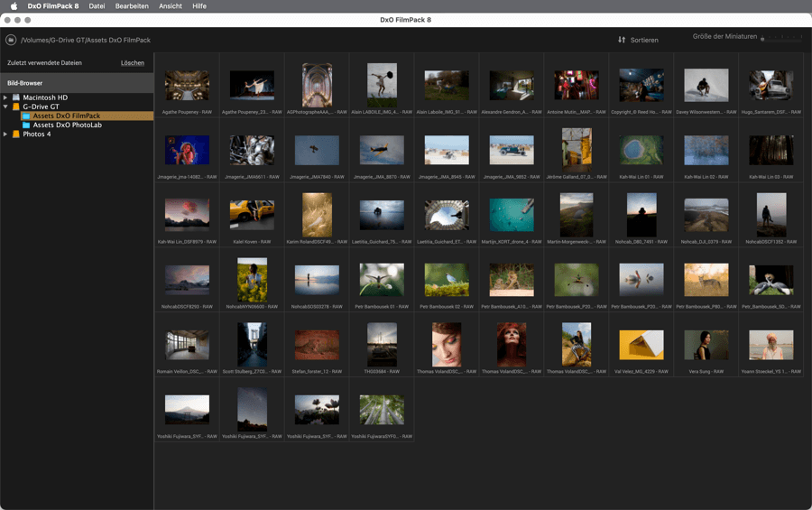
Task: Click the Assets DxO PhotoLab folder icon
Action: click(x=26, y=125)
